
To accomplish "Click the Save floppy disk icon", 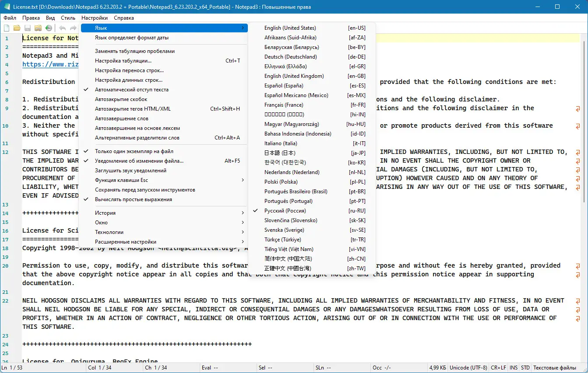I will (28, 28).
